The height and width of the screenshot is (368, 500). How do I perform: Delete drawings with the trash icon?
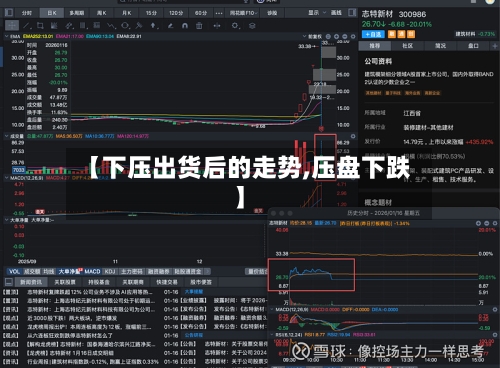pyautogui.click(x=199, y=26)
